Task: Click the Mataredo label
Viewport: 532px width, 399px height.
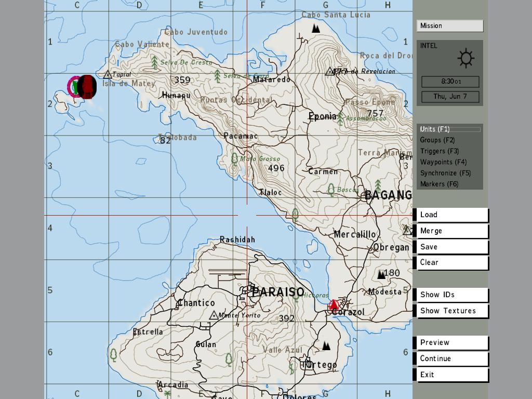Action: pos(272,79)
